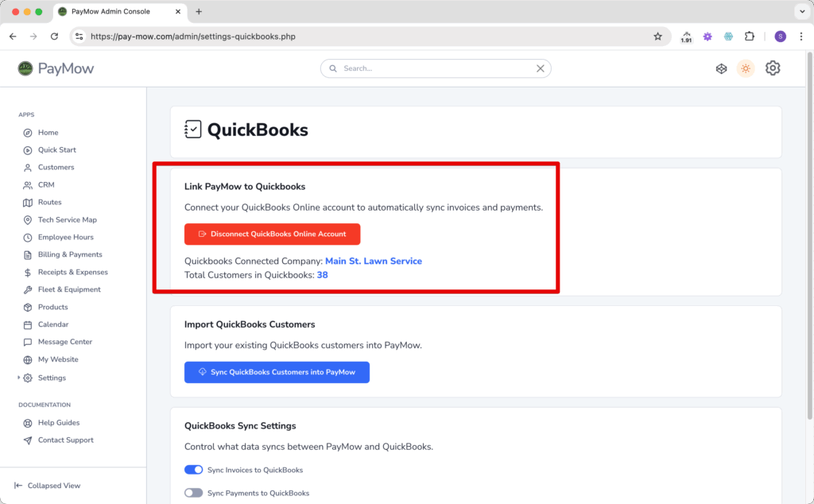Click the settings gear icon in header
Viewport: 814px width, 504px height.
[x=773, y=68]
